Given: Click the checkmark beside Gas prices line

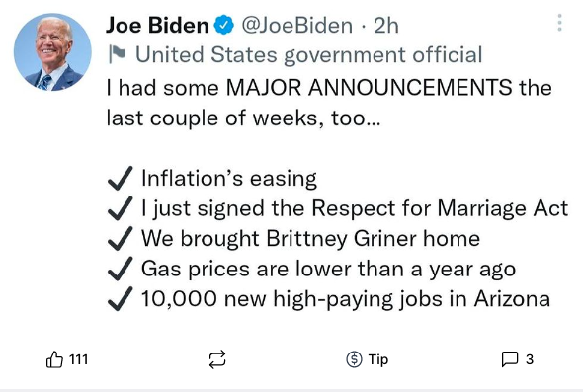Looking at the screenshot, I should [x=120, y=269].
